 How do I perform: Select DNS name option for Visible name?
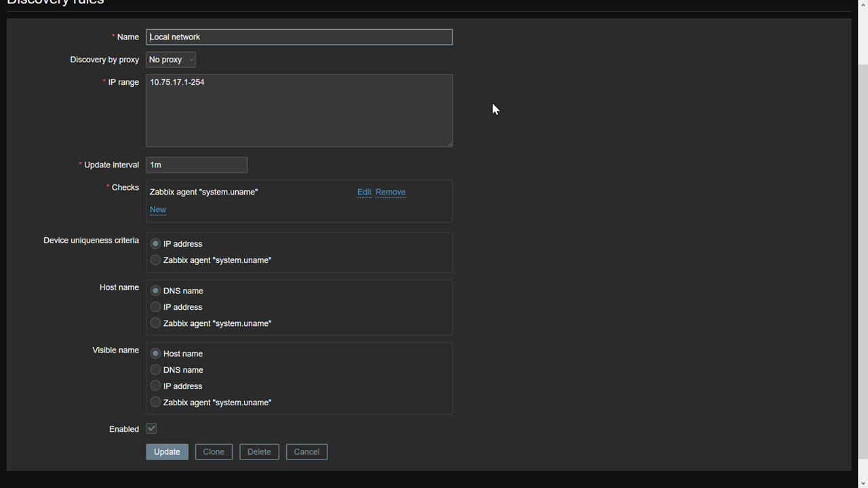[x=156, y=370]
